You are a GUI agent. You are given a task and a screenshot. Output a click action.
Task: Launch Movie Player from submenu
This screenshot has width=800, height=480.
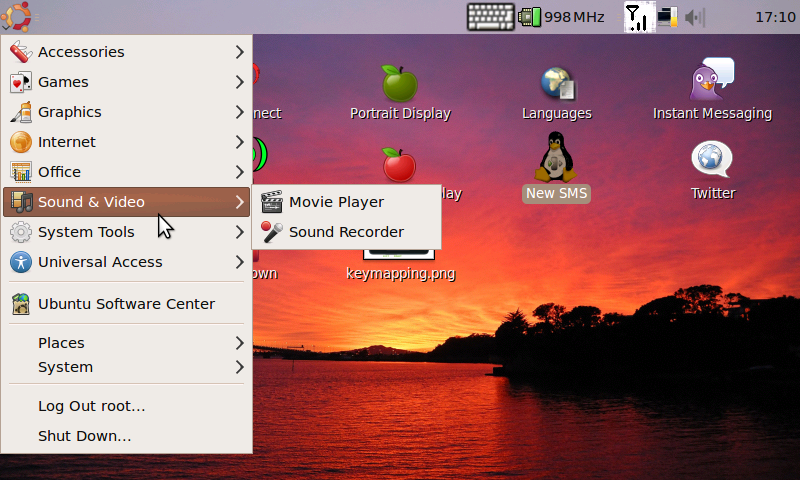click(x=336, y=202)
